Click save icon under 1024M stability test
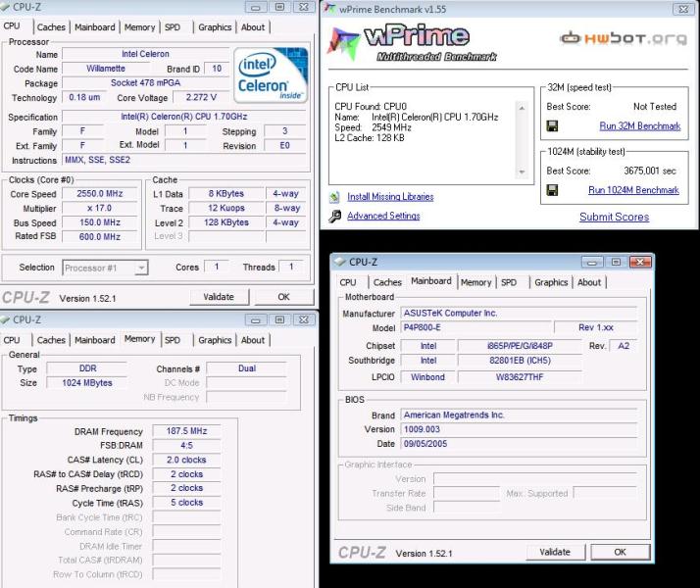Viewport: 700px width, 588px height. coord(552,190)
